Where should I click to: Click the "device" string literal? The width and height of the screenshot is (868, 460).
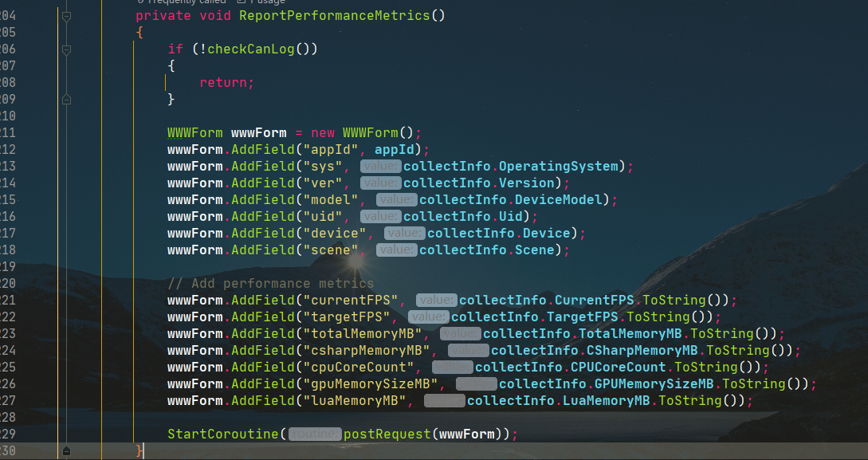point(334,233)
